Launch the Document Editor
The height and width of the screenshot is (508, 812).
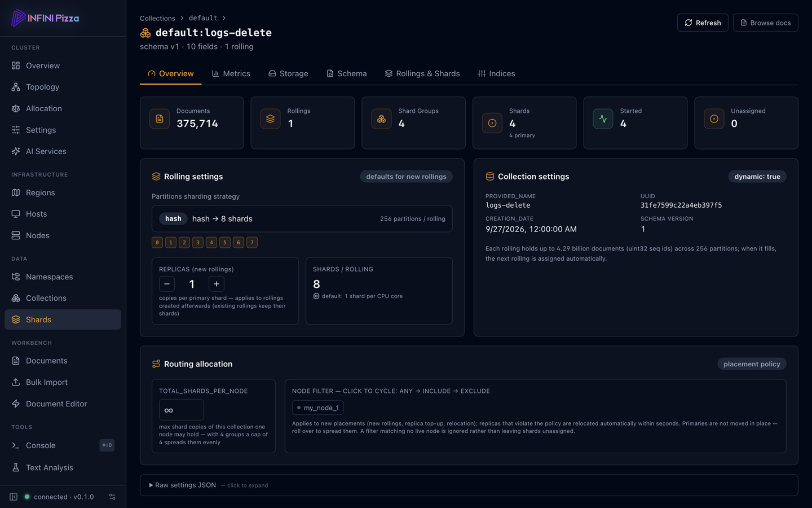pyautogui.click(x=63, y=404)
